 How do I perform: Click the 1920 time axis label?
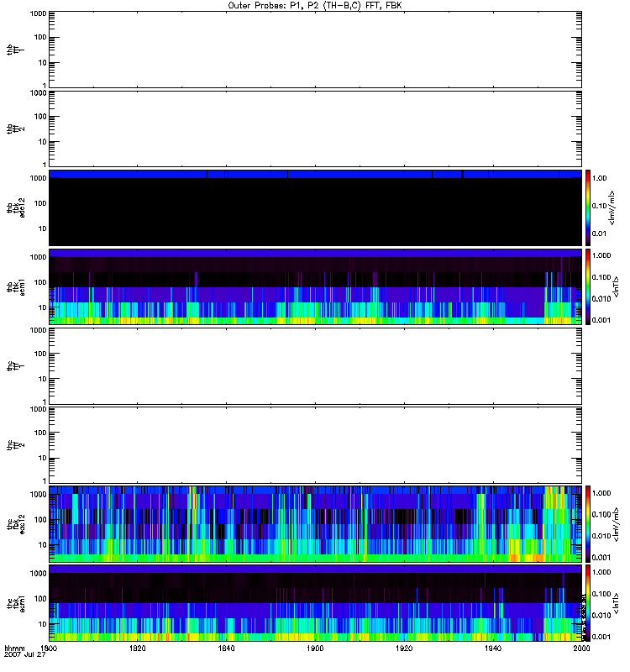pos(404,649)
